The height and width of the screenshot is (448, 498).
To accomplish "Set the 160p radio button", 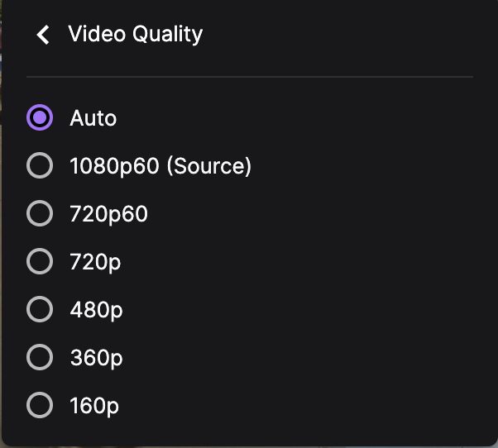I will (40, 406).
